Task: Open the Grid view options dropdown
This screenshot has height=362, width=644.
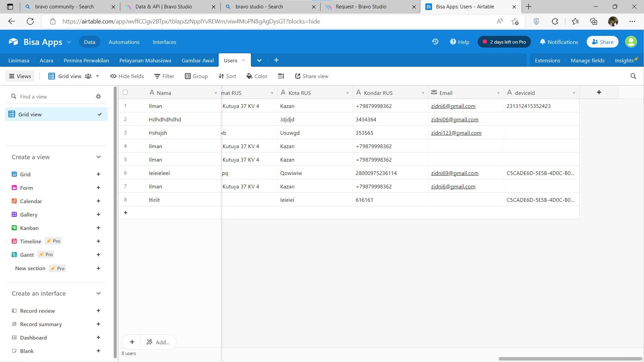Action: tap(97, 76)
